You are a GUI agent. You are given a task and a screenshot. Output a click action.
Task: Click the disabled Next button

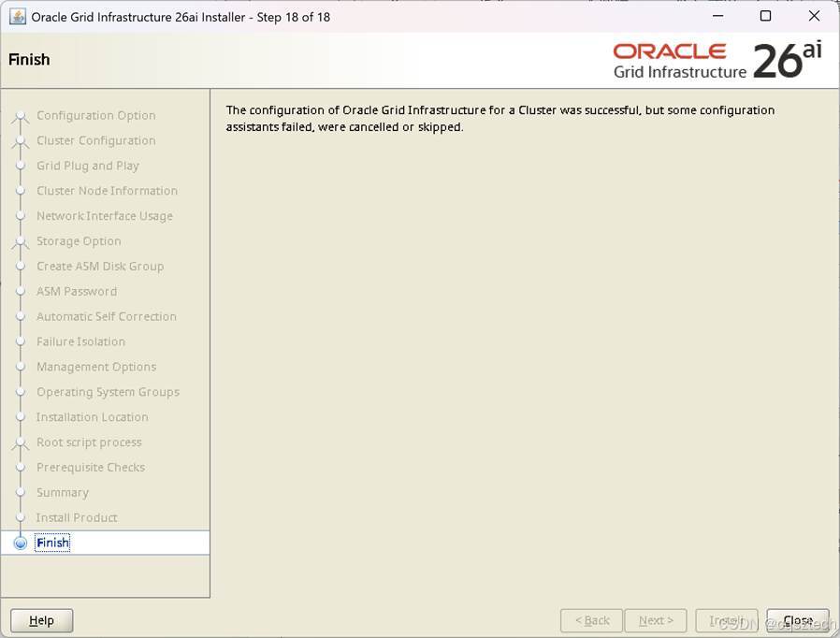pyautogui.click(x=656, y=620)
